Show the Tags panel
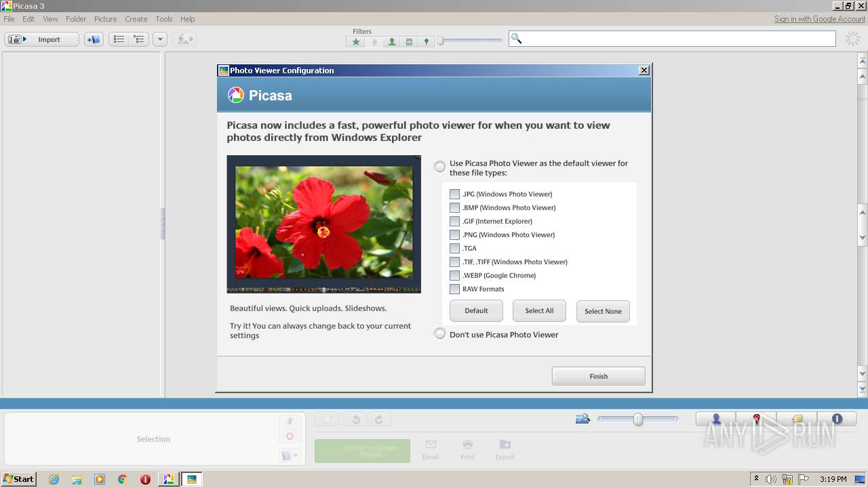Screen dimensions: 868x488 point(797,419)
